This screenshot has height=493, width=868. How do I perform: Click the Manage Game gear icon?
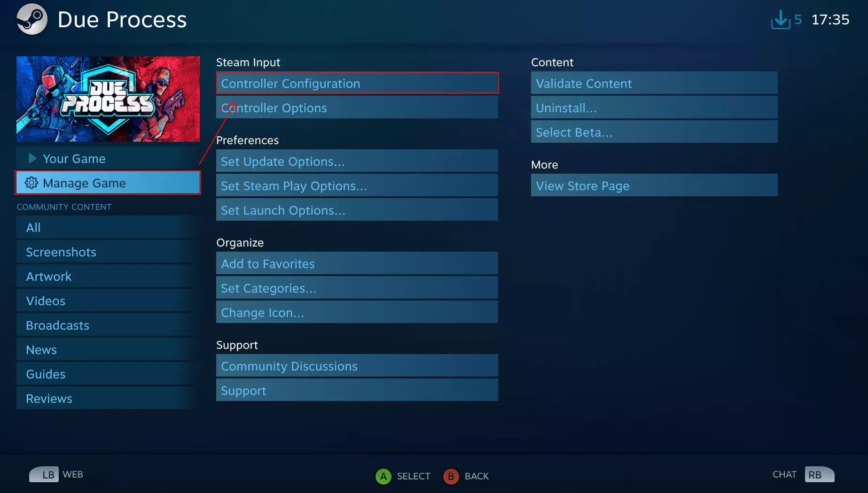tap(31, 183)
